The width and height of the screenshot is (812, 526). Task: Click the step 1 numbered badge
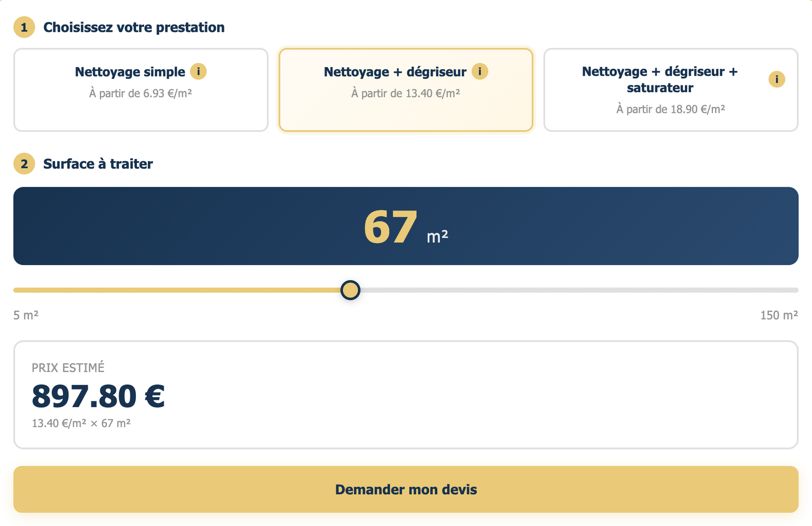click(x=24, y=27)
